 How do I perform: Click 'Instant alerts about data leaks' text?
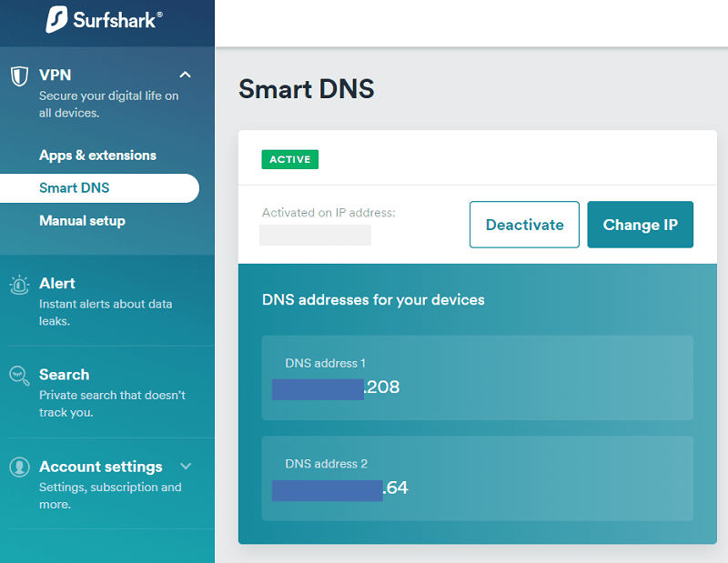(106, 312)
